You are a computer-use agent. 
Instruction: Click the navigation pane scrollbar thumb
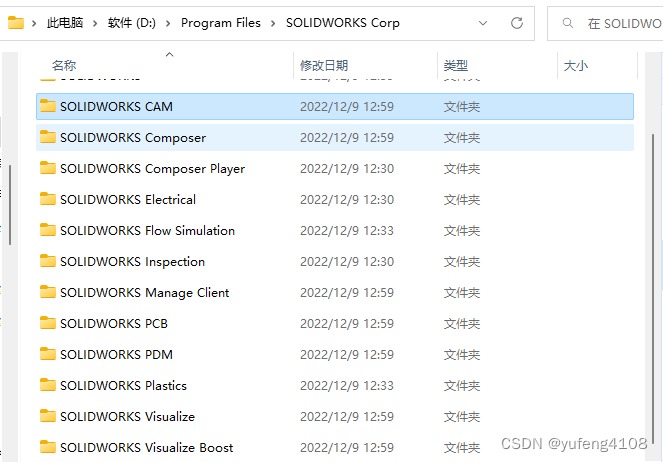pos(10,205)
